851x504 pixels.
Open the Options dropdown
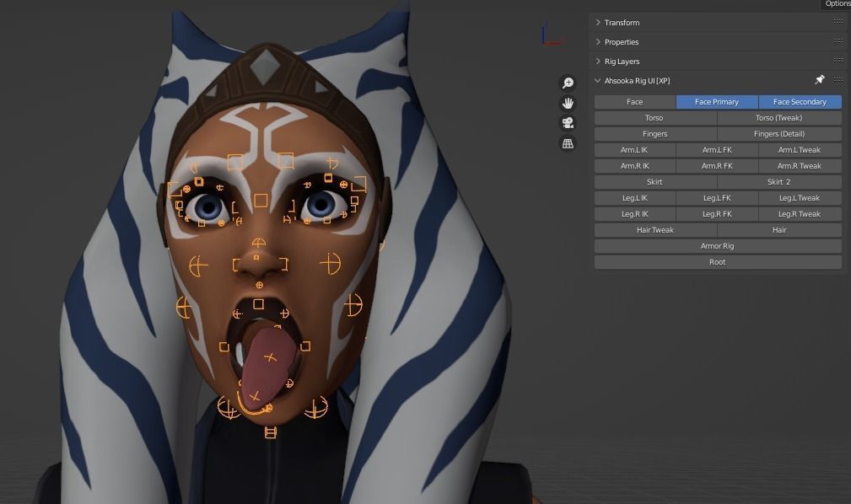[x=837, y=4]
